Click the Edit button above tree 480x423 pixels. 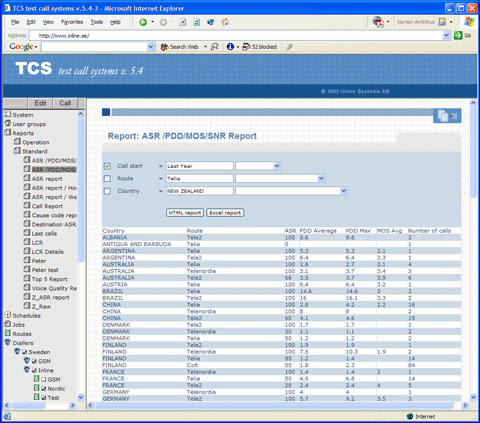tap(40, 103)
